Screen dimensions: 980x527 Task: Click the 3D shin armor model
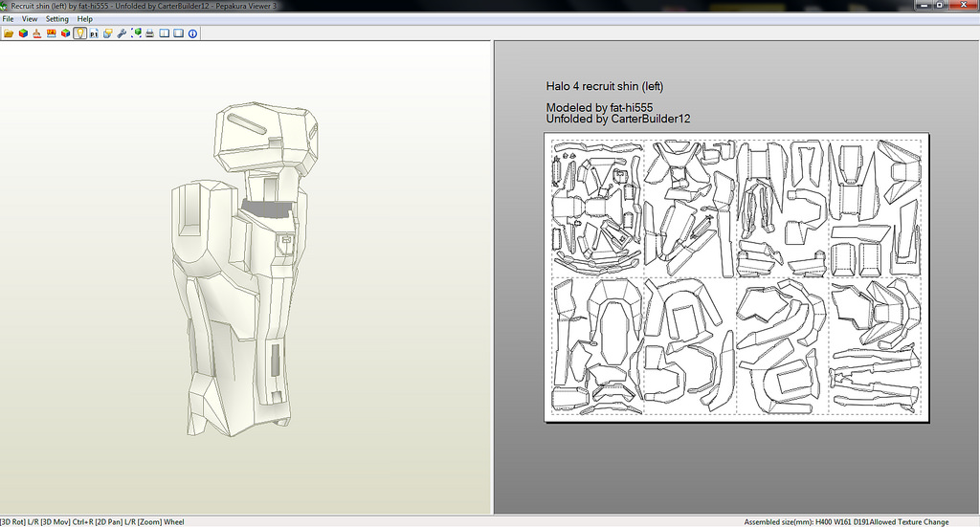[x=244, y=269]
